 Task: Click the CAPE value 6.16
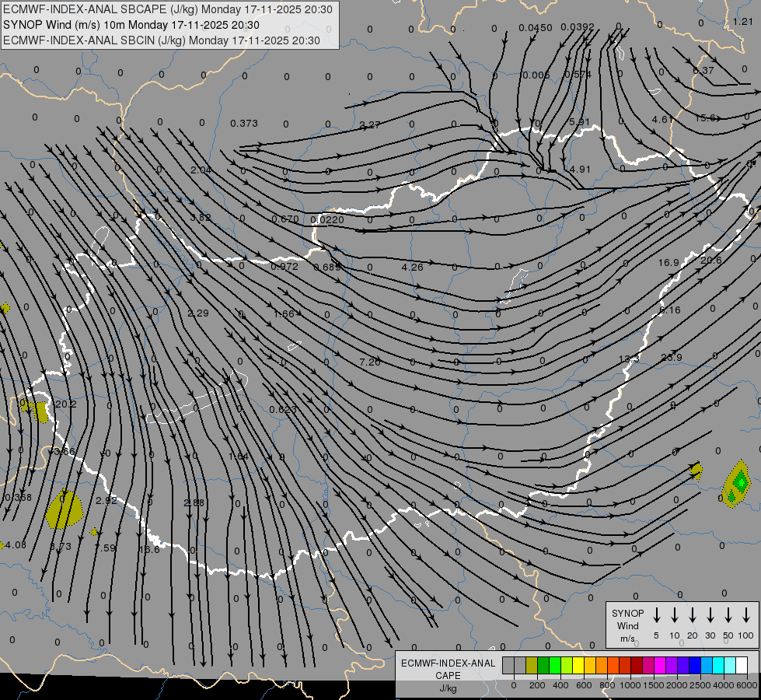[x=670, y=310]
